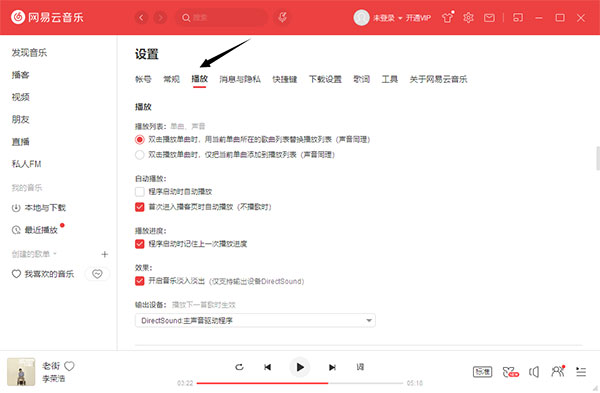Seek on the playback progress bar
600x393 pixels.
[300, 383]
